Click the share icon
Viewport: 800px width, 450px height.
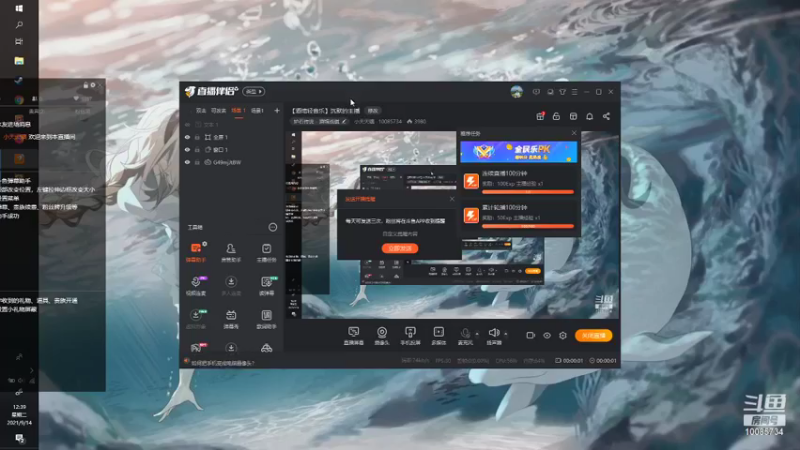(606, 116)
